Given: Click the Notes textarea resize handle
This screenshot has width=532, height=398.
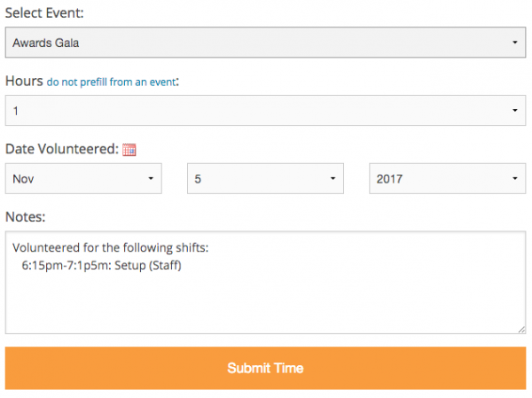Looking at the screenshot, I should pos(521,330).
